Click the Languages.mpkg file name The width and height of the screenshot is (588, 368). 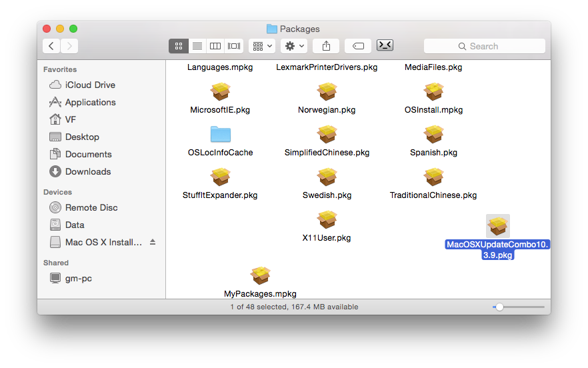pos(220,67)
